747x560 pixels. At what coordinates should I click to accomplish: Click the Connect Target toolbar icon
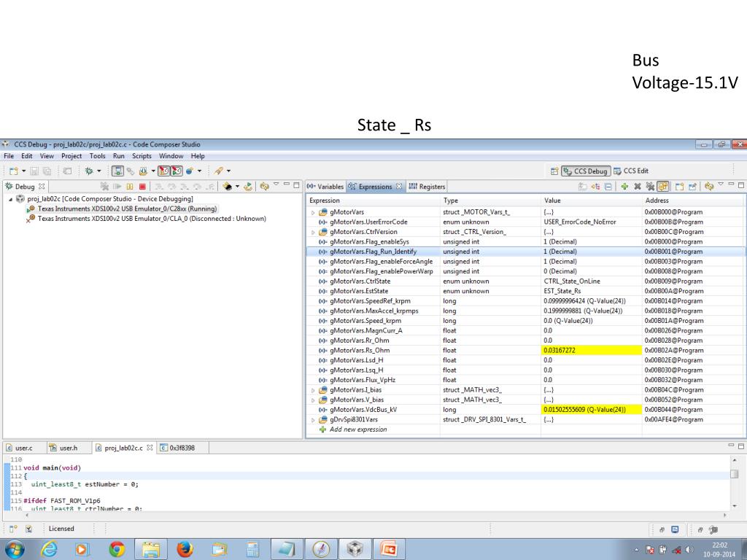(x=117, y=171)
